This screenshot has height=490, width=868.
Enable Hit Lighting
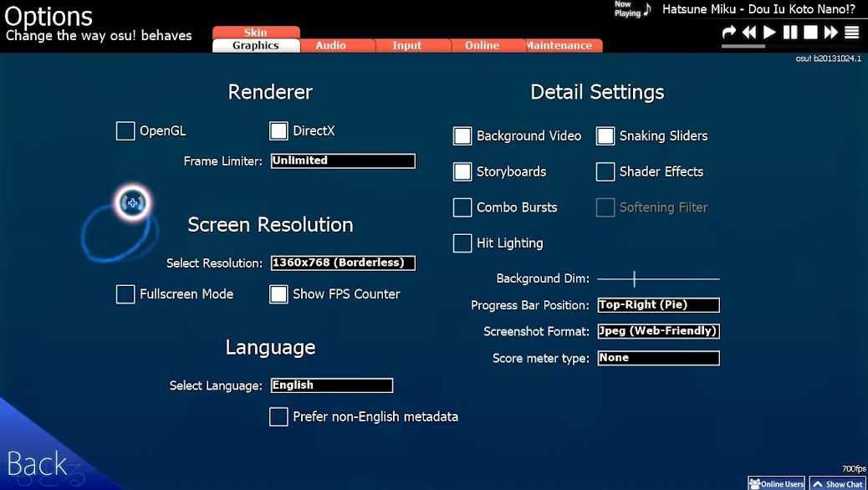point(462,243)
